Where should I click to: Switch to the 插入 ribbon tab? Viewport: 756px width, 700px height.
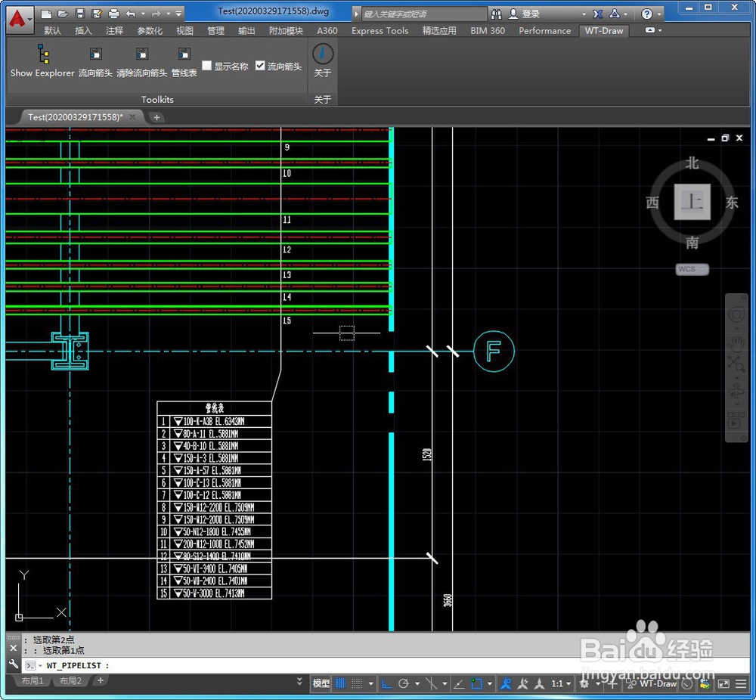point(83,30)
